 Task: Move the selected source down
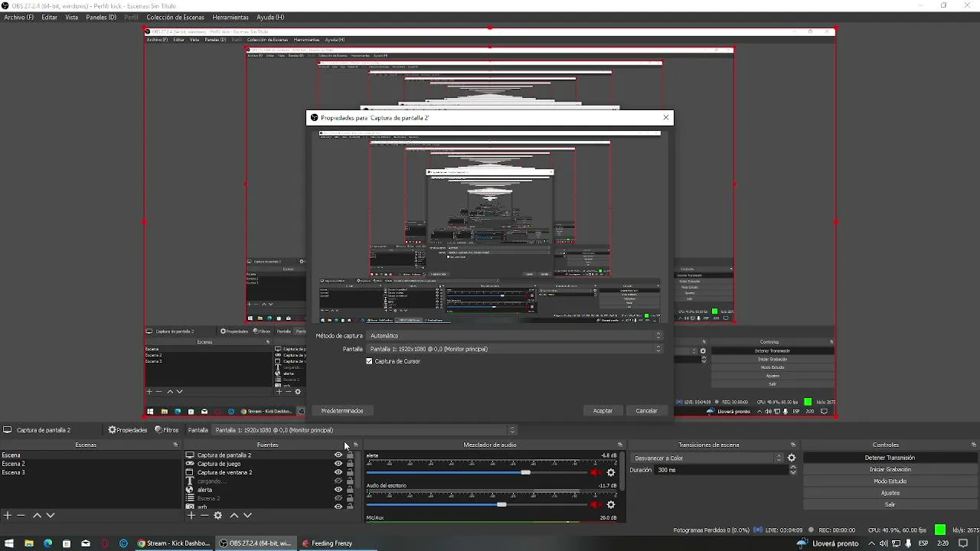coord(247,516)
